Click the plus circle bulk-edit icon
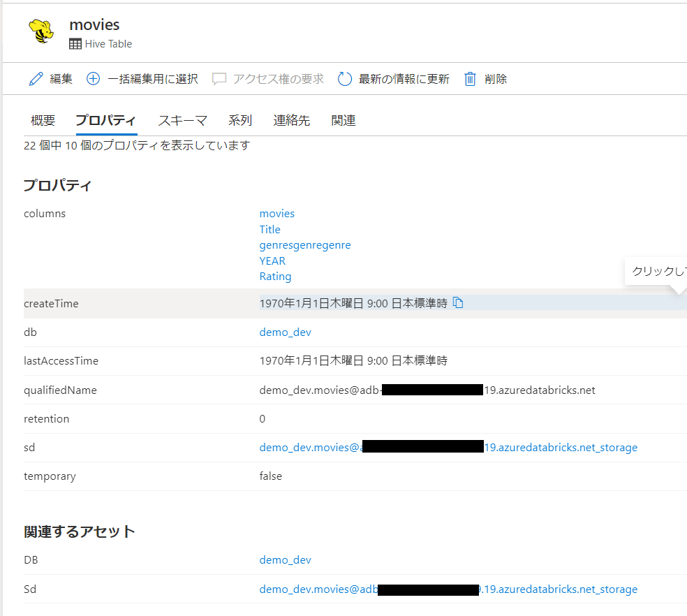The image size is (687, 616). (x=93, y=79)
